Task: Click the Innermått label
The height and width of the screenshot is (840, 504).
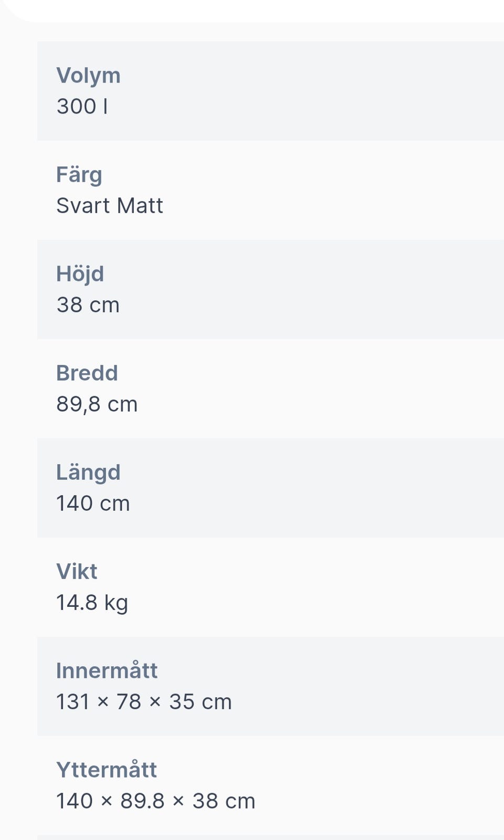Action: click(x=107, y=670)
